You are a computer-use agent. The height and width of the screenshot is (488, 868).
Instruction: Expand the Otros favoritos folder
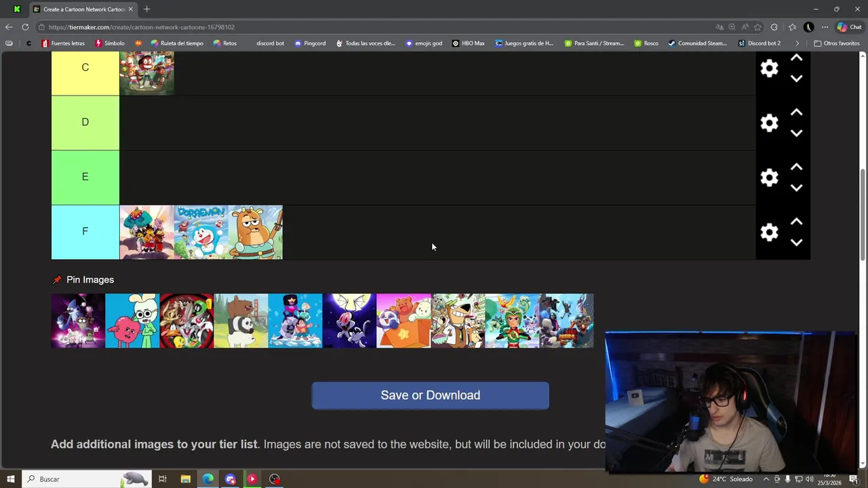837,43
